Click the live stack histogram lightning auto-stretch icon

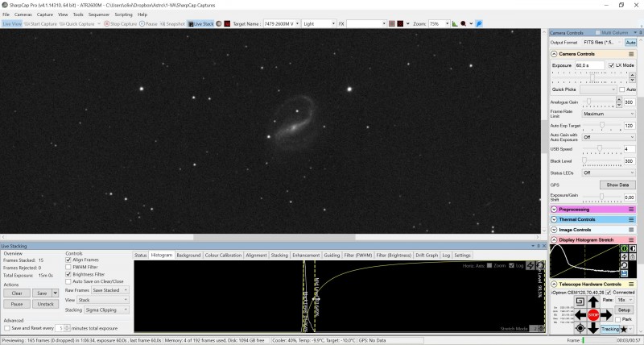530,266
